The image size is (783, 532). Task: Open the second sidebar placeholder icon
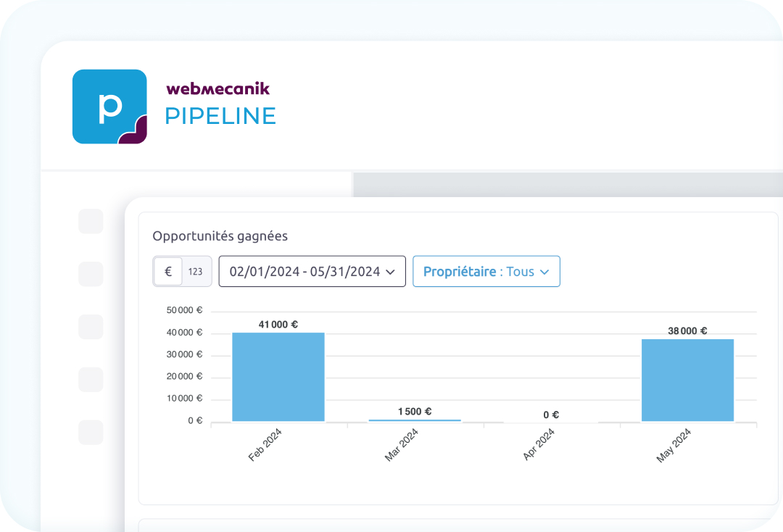(91, 274)
